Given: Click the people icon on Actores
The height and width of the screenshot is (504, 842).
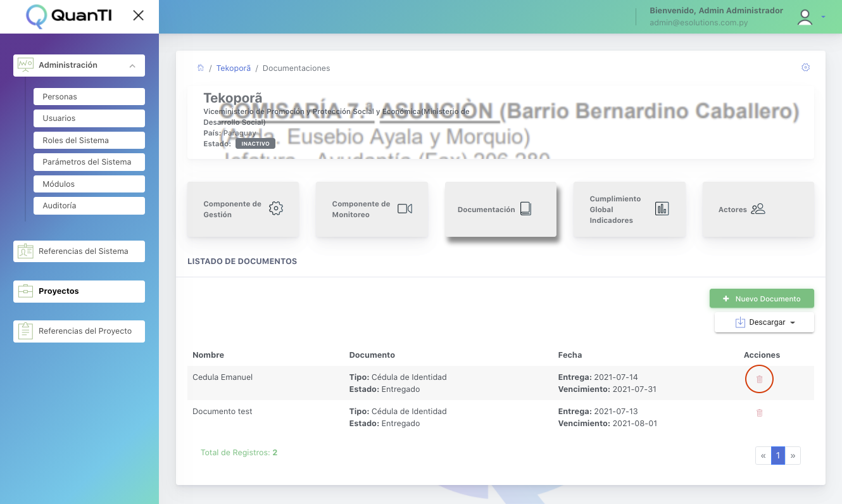Looking at the screenshot, I should [758, 209].
